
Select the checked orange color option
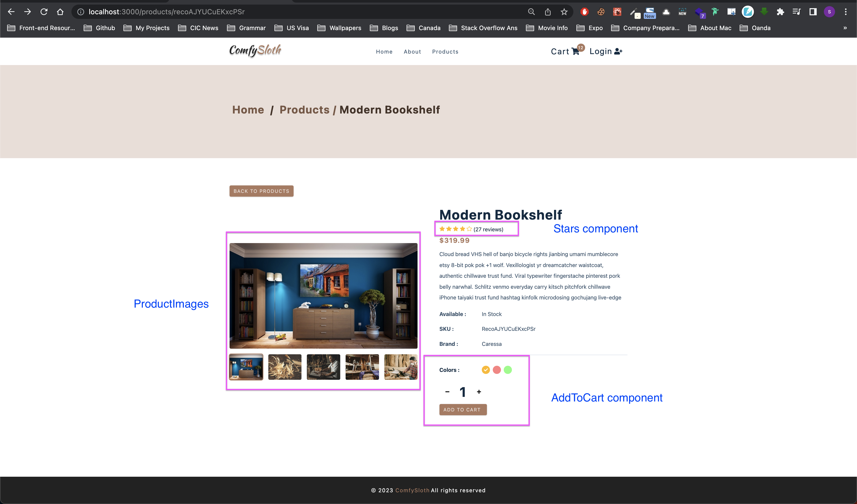pos(486,370)
